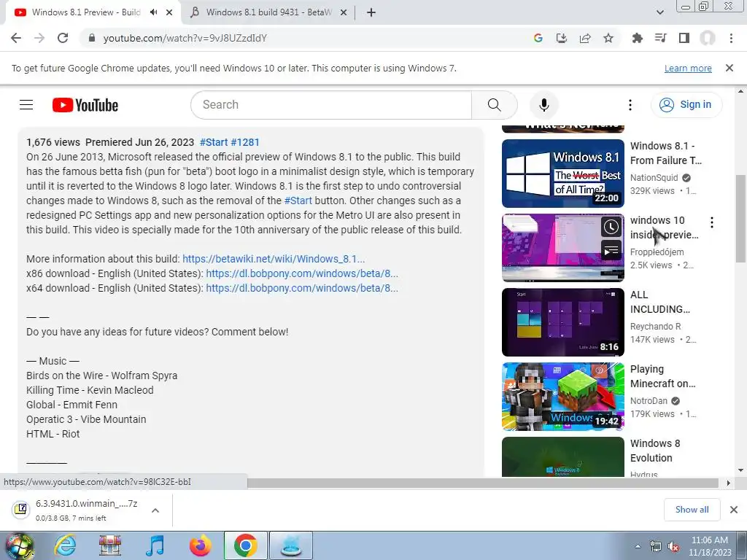
Task: Open Chrome three-dot menu
Action: (x=731, y=38)
